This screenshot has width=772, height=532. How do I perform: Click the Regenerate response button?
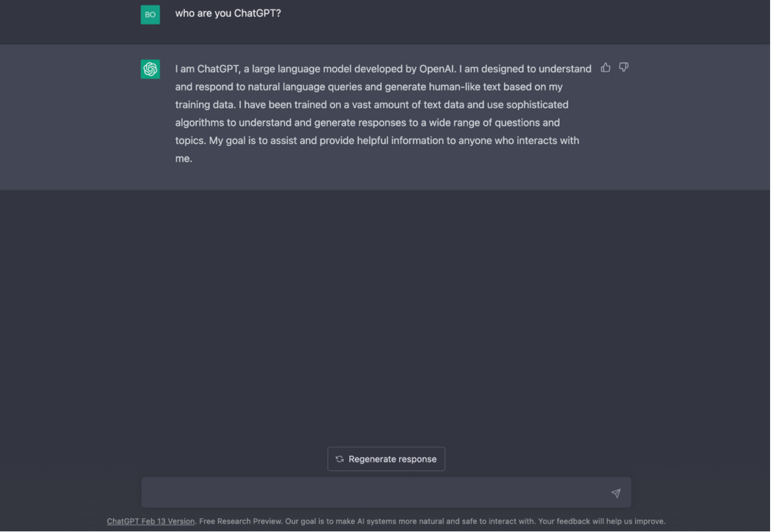(x=387, y=460)
